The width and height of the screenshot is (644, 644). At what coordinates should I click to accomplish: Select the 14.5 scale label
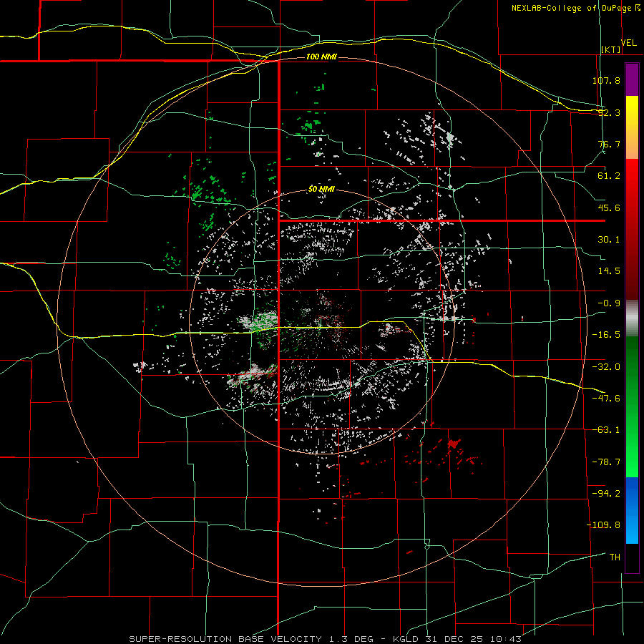[609, 271]
